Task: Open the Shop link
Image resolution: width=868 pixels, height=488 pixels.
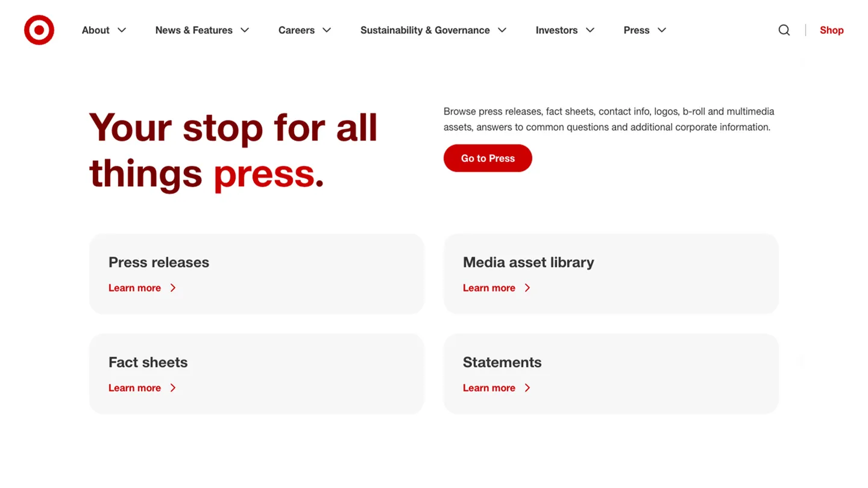Action: pyautogui.click(x=832, y=30)
